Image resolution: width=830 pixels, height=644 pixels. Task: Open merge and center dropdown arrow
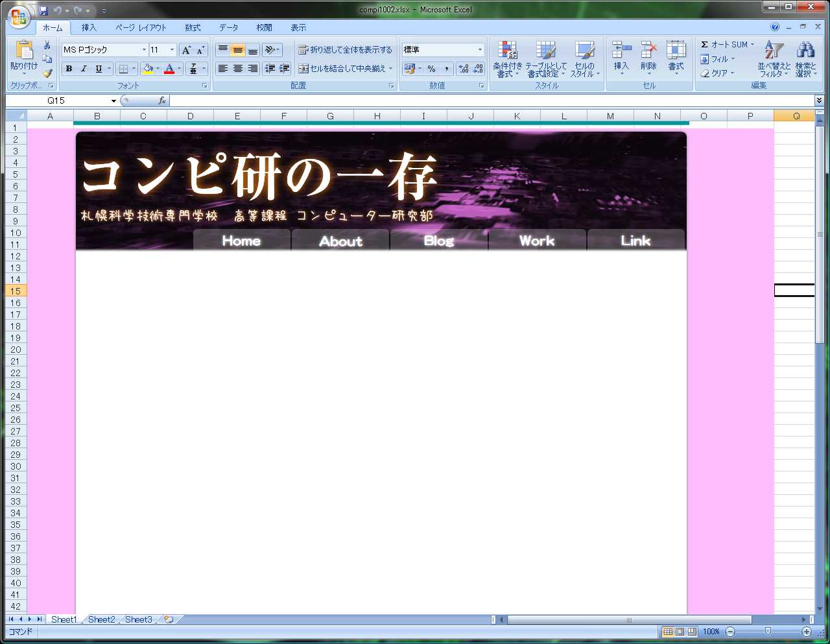(x=391, y=69)
